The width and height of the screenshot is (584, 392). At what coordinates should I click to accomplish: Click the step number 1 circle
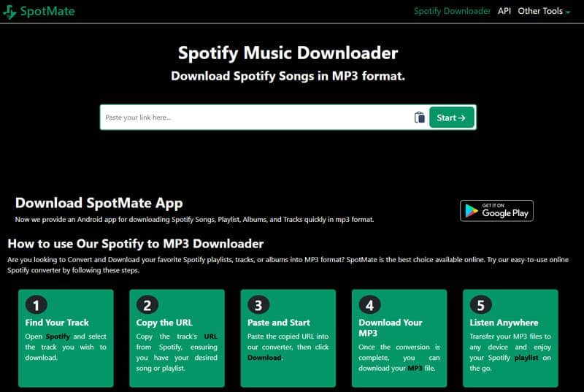(x=36, y=305)
